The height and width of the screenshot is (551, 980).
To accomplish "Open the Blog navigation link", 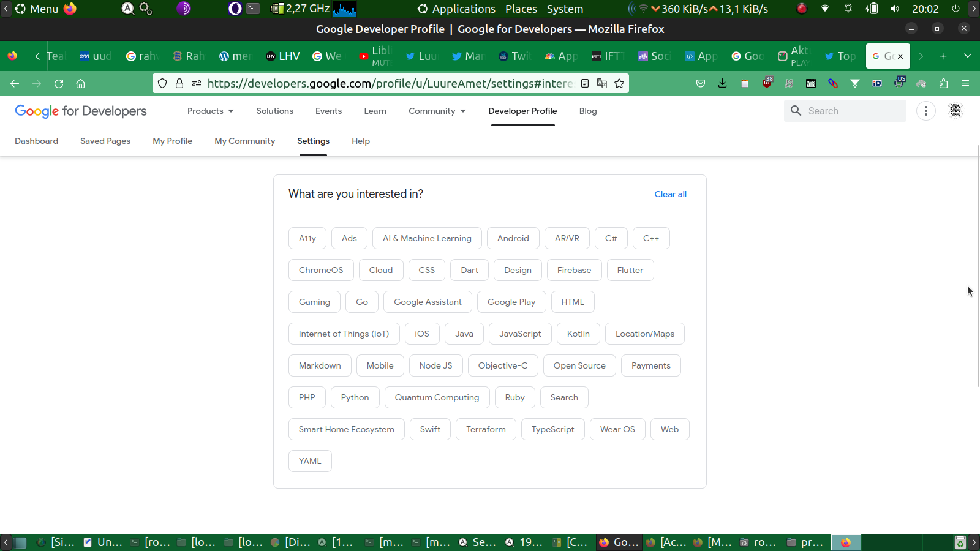I will tap(588, 111).
